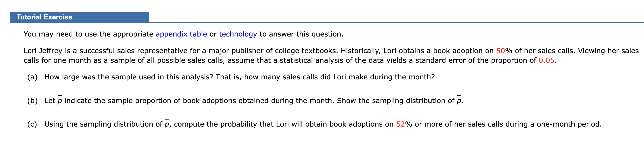The image size is (644, 143).
Task: Click the (c) question label
Action: 32,124
